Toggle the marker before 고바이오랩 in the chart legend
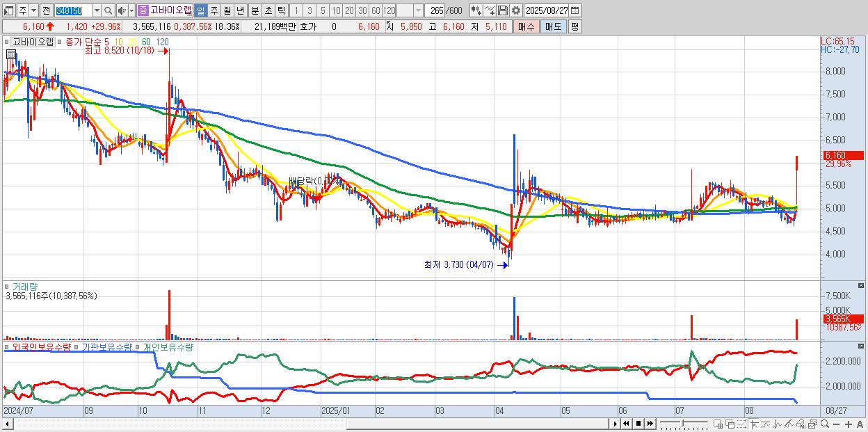This screenshot has width=868, height=432. (x=6, y=42)
